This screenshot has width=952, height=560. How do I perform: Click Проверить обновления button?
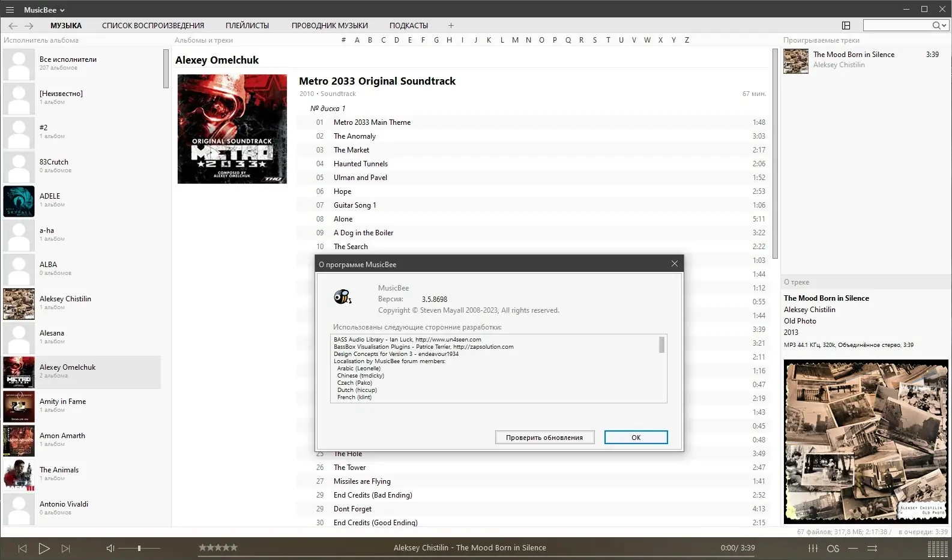pyautogui.click(x=544, y=438)
